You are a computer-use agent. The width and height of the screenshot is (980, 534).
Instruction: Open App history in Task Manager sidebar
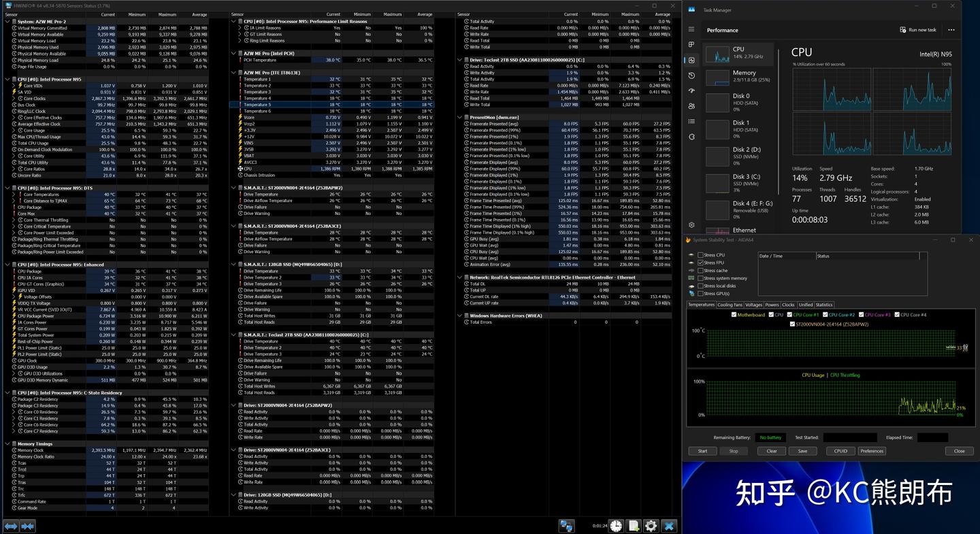click(x=691, y=76)
